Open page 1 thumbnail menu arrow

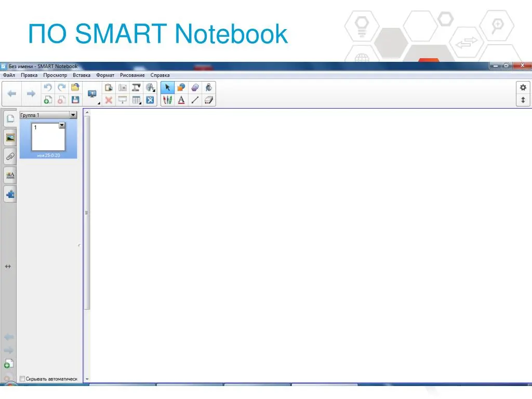(x=62, y=126)
